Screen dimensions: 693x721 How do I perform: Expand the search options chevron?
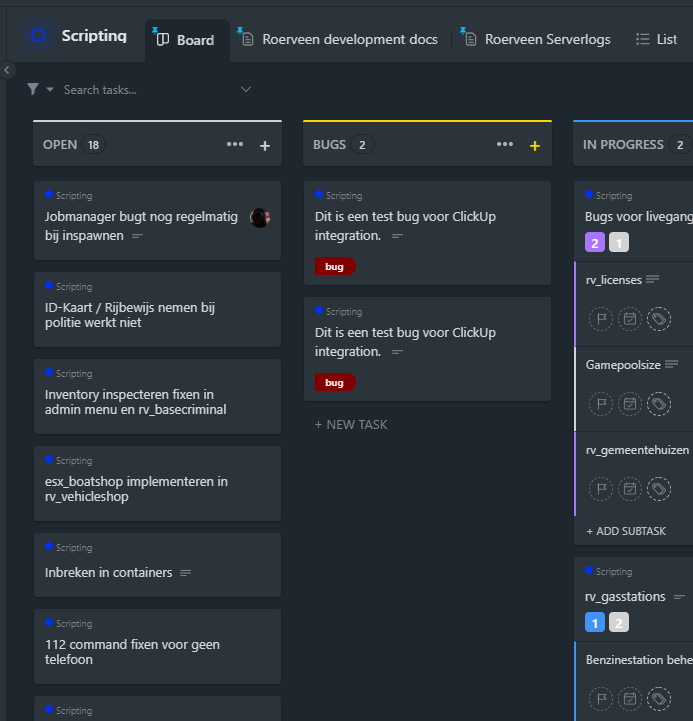tap(246, 90)
